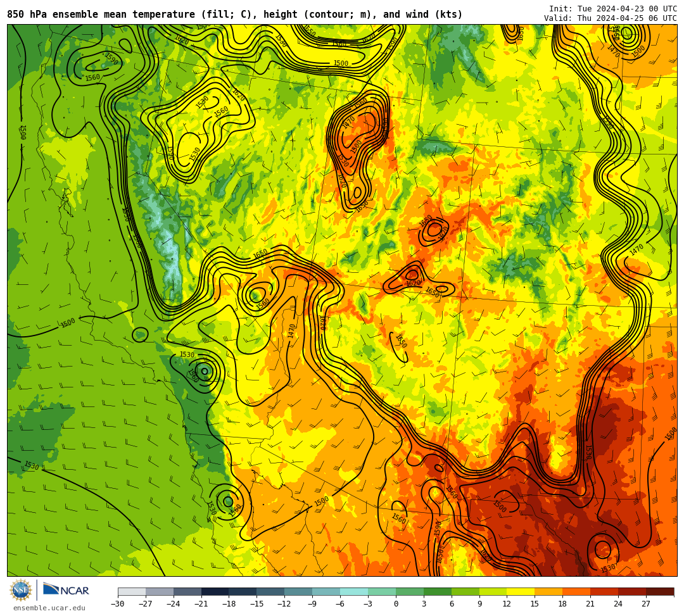This screenshot has width=684, height=616.
Task: Click the Valid: Thu 2024-04-25 06 UTC text
Action: point(611,18)
